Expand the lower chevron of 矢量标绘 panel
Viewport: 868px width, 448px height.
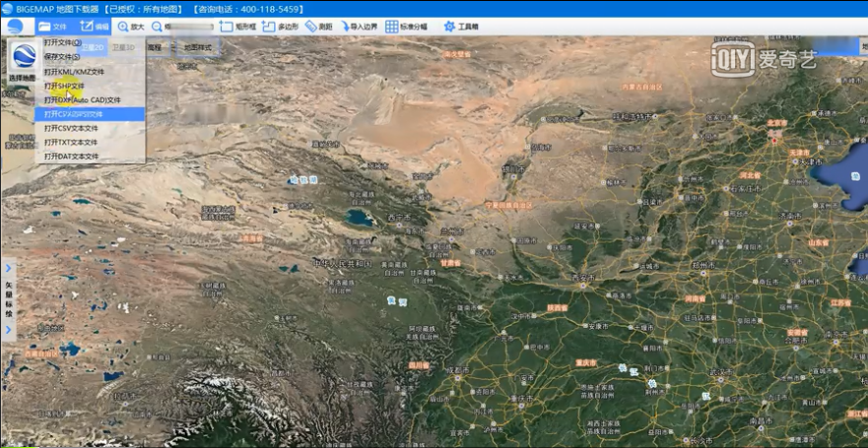point(8,330)
